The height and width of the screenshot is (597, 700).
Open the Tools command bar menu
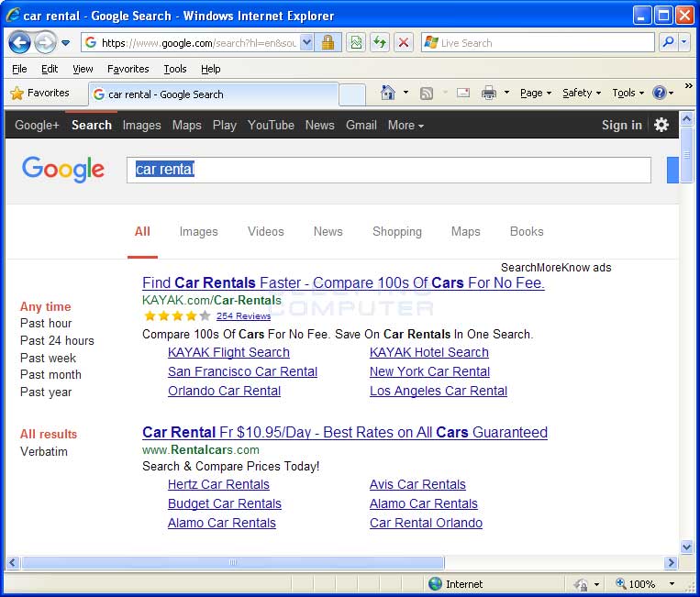[628, 93]
